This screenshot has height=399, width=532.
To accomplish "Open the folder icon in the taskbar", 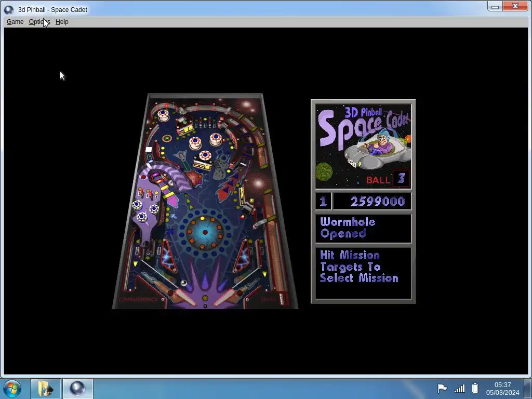I will tap(46, 389).
